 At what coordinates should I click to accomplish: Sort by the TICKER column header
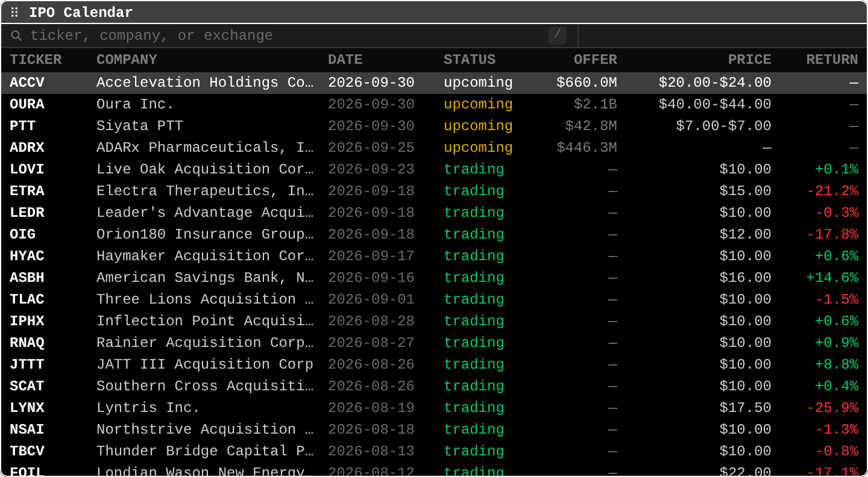(x=36, y=60)
